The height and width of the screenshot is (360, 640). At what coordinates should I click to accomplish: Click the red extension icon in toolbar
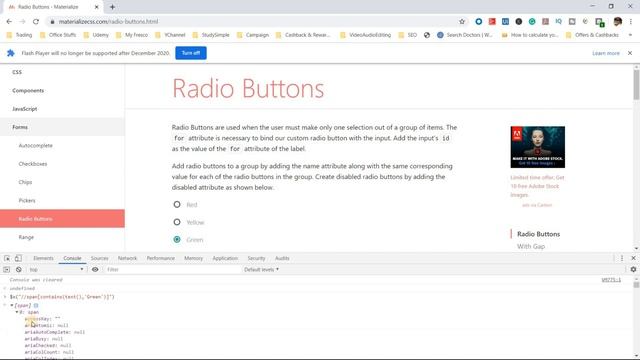coord(492,22)
